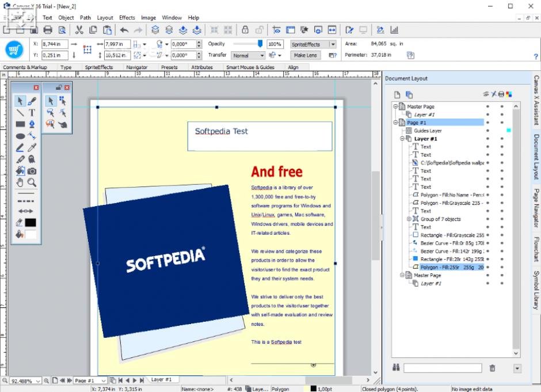This screenshot has height=392, width=541.
Task: Open the Path menu
Action: click(85, 18)
